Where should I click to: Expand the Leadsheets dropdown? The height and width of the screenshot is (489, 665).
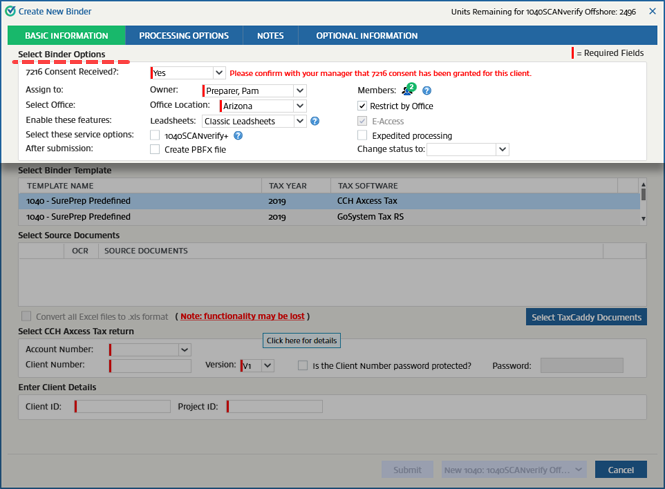tap(300, 121)
